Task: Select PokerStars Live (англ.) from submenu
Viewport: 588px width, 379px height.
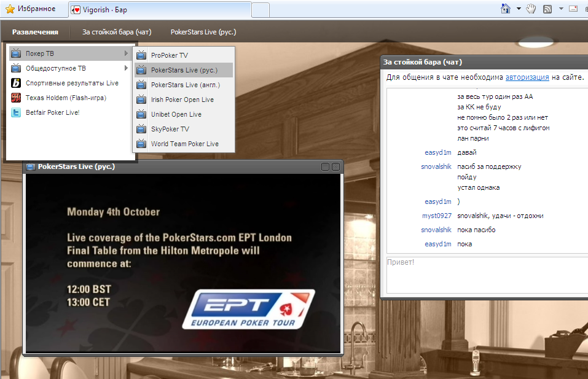Action: pyautogui.click(x=184, y=85)
